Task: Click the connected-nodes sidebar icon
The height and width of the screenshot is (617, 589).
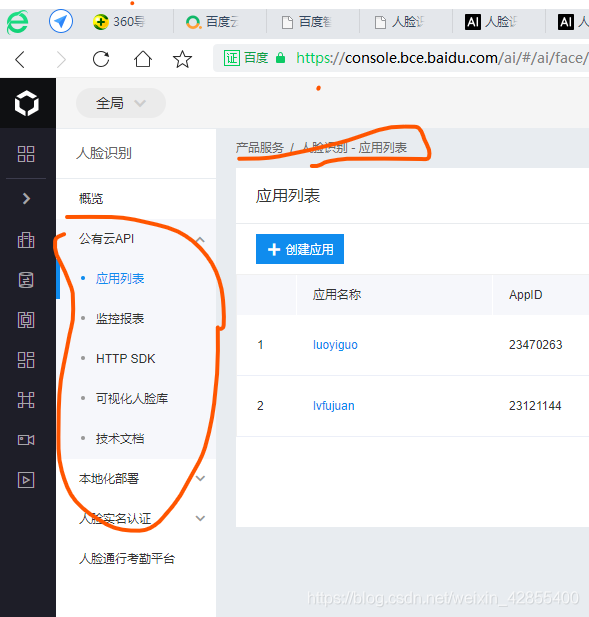Action: point(26,400)
